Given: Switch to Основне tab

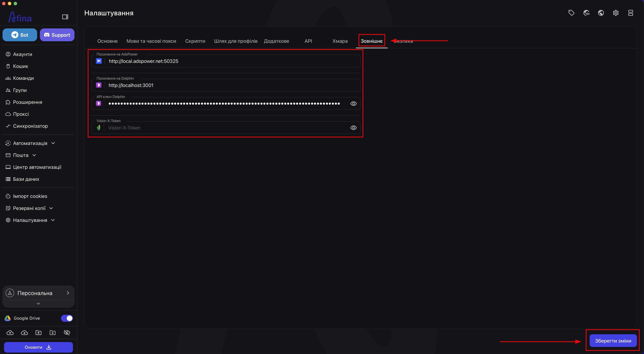Looking at the screenshot, I should tap(107, 41).
